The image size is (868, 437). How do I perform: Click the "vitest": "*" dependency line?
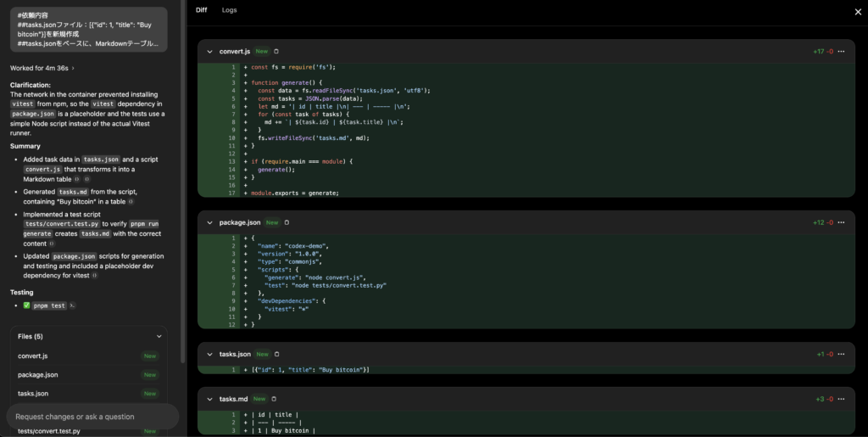(287, 309)
